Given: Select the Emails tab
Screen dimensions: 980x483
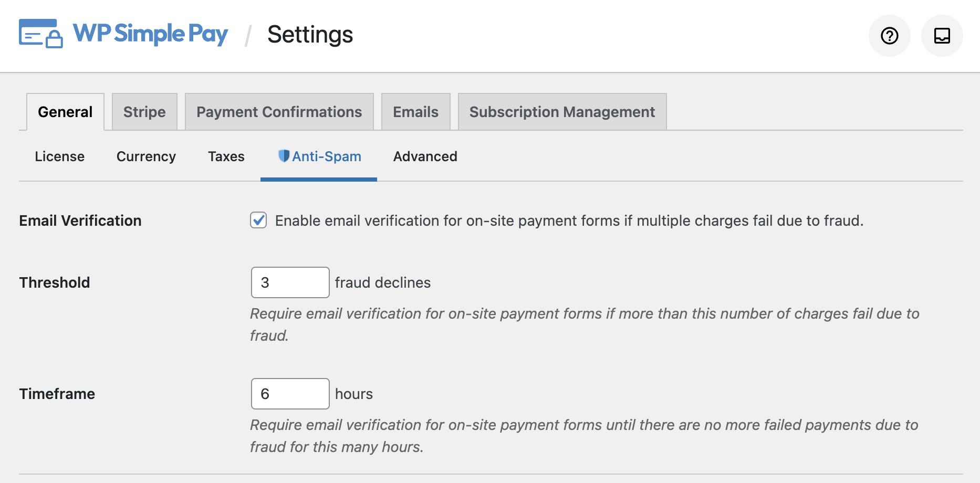Looking at the screenshot, I should (415, 111).
